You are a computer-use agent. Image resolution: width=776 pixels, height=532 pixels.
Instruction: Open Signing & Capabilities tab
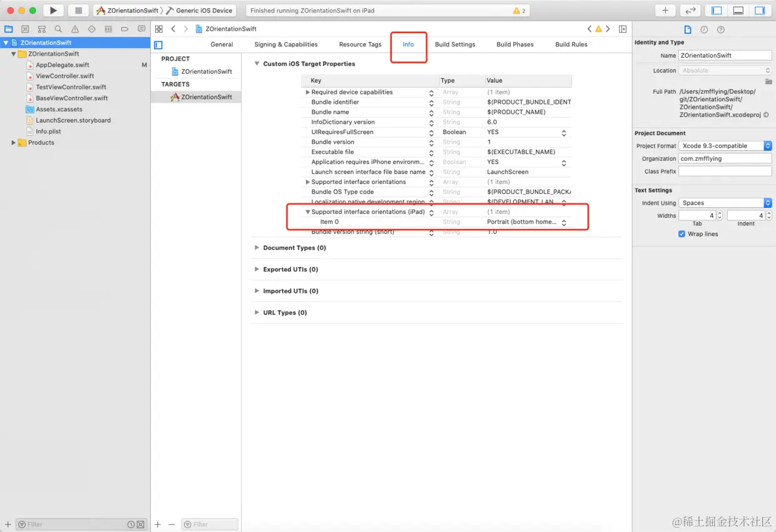click(286, 44)
